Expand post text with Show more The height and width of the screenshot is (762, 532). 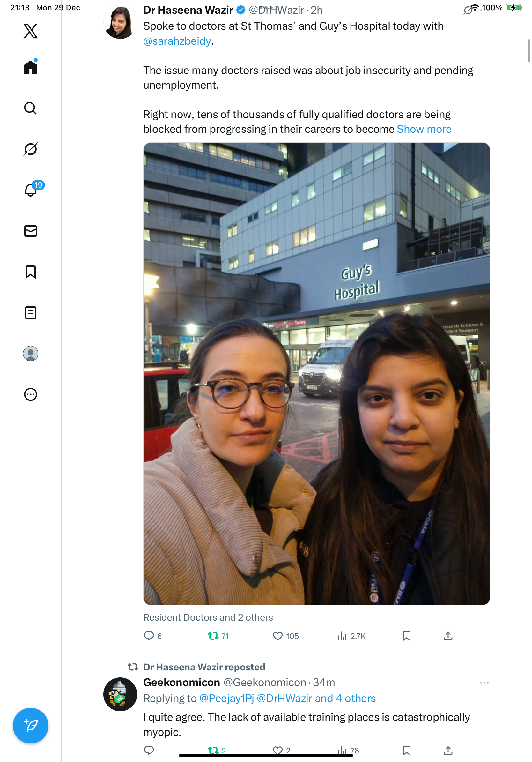424,129
